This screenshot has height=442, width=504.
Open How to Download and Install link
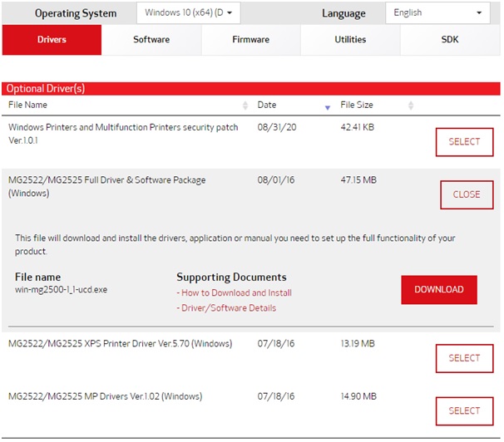click(235, 292)
